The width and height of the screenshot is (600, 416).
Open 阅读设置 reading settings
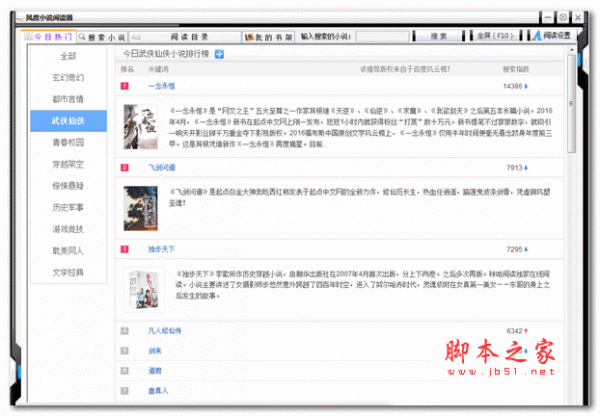coord(552,36)
